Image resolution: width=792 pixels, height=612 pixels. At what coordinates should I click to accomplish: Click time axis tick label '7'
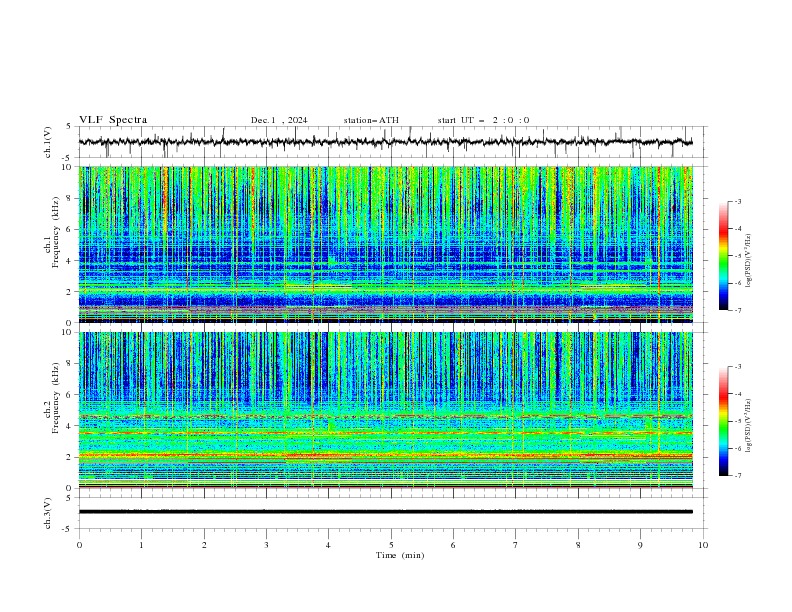(516, 545)
